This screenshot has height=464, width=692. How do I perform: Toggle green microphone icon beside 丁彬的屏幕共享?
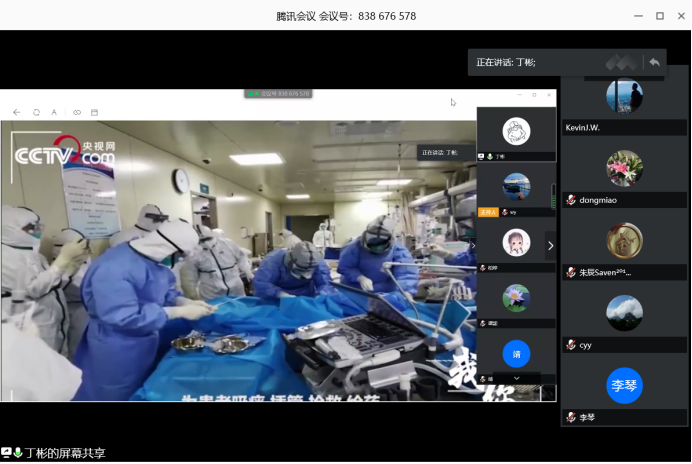[x=18, y=453]
